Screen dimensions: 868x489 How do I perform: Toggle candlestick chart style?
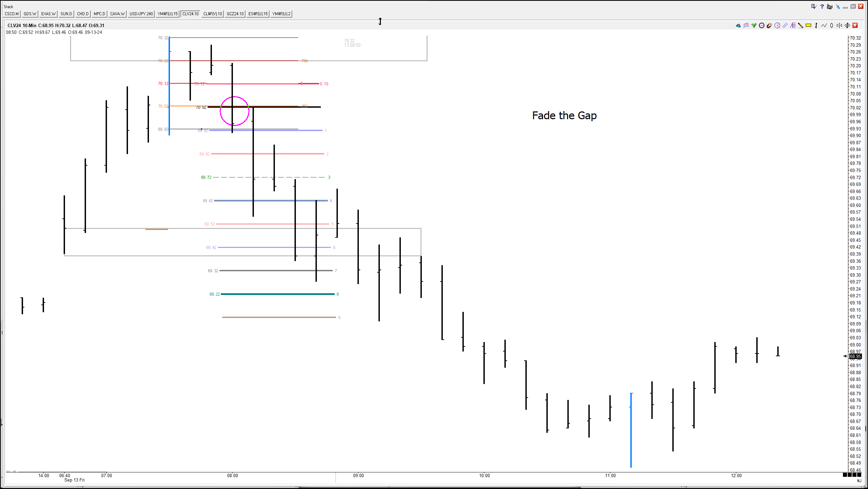click(831, 25)
